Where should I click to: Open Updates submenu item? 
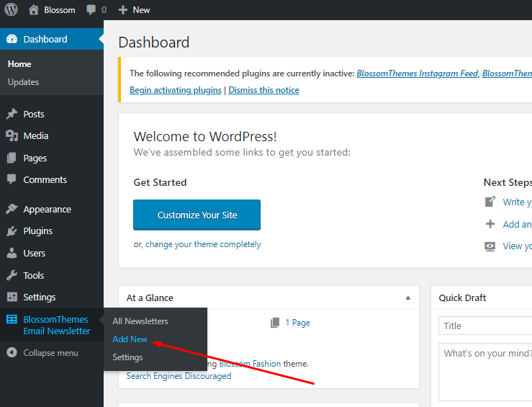(24, 82)
